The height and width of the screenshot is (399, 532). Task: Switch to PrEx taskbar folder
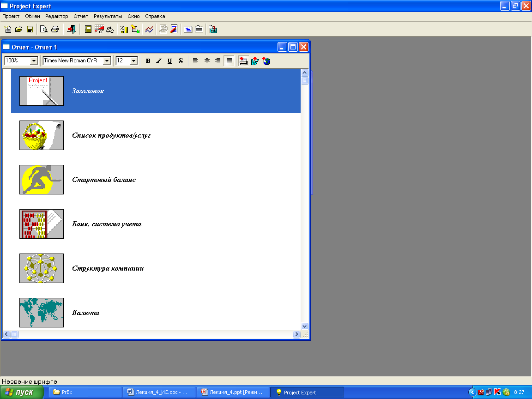tap(85, 392)
